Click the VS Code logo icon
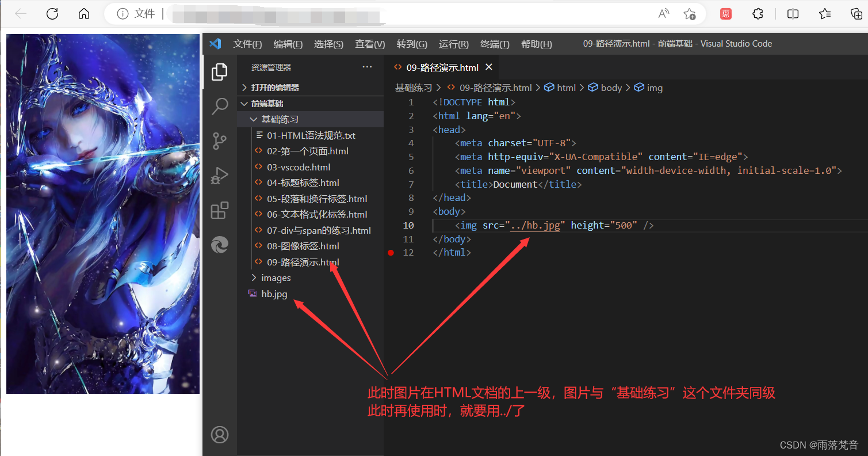 (x=215, y=44)
